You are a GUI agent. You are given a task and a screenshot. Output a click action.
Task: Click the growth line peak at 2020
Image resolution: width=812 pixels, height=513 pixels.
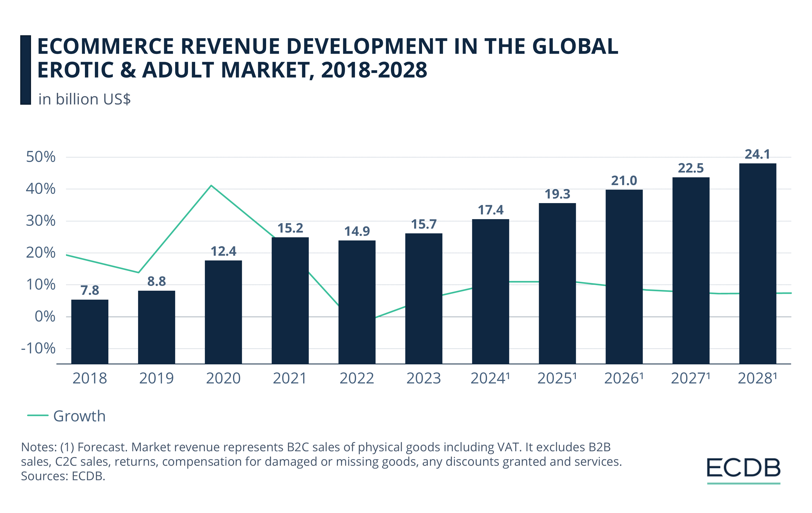211,185
